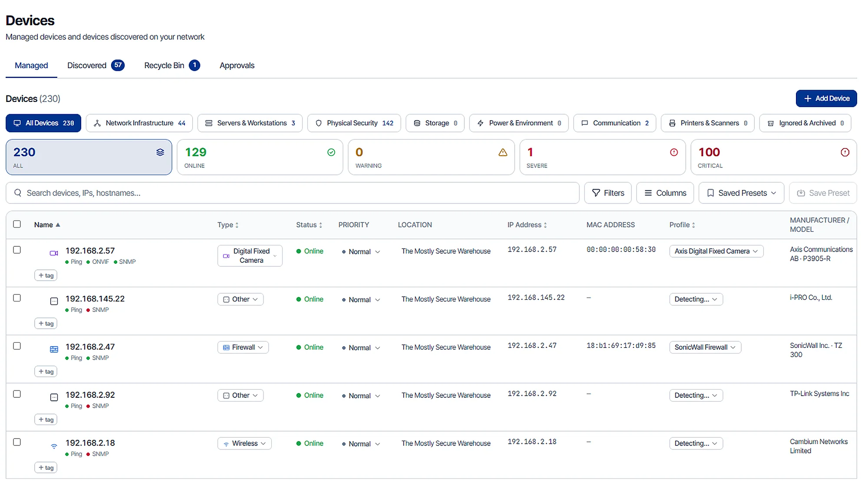Switch to the Managed tab
The image size is (868, 488).
tap(31, 66)
